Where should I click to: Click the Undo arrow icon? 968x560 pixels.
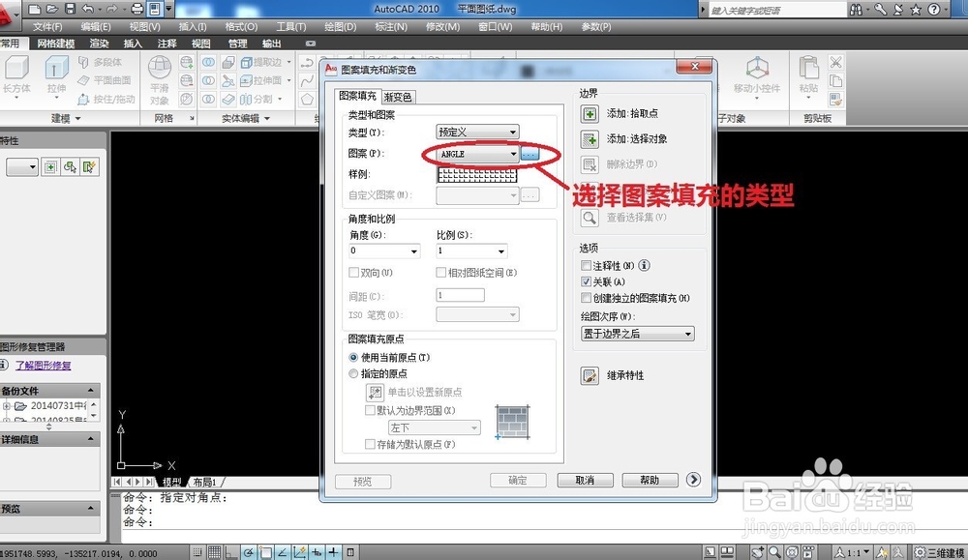88,10
